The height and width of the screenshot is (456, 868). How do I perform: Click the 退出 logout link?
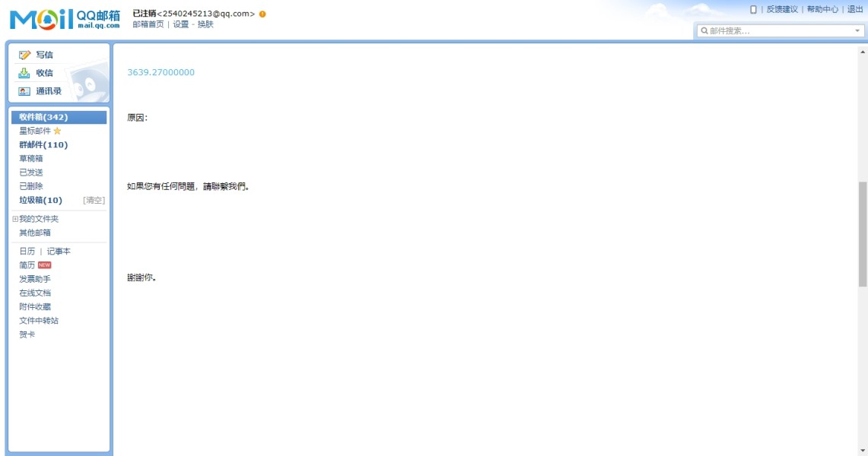coord(855,9)
